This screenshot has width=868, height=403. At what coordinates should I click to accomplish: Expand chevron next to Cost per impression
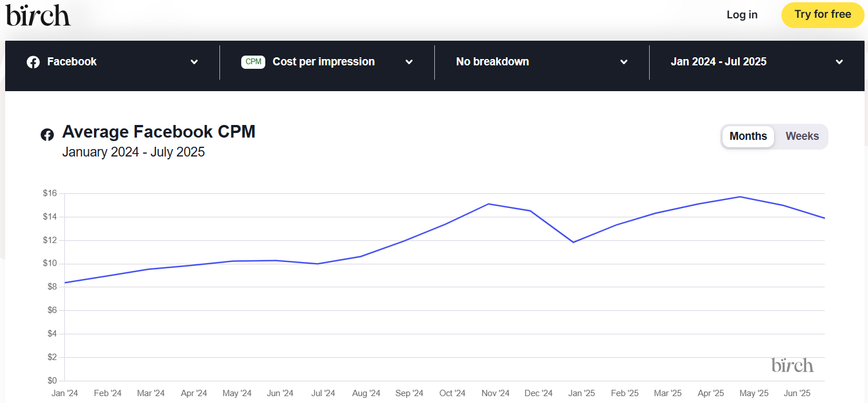[x=409, y=62]
